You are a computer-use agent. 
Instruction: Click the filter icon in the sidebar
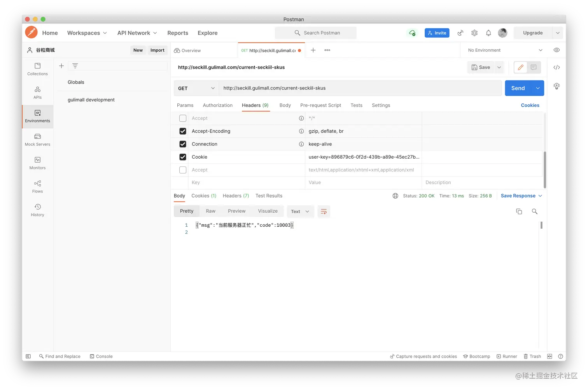pyautogui.click(x=75, y=66)
